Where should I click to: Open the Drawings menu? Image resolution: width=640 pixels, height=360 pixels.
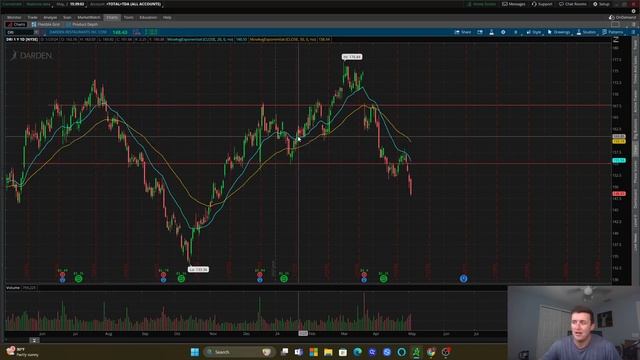pos(559,32)
